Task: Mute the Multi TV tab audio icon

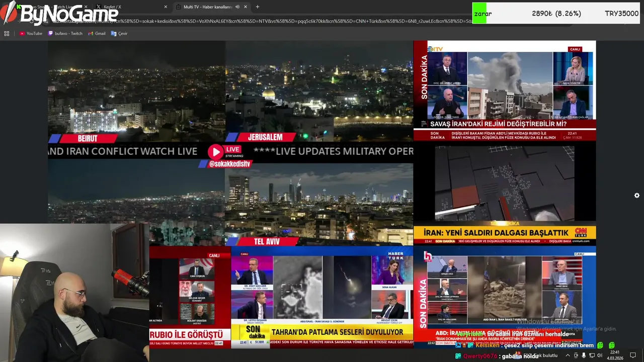Action: tap(237, 7)
